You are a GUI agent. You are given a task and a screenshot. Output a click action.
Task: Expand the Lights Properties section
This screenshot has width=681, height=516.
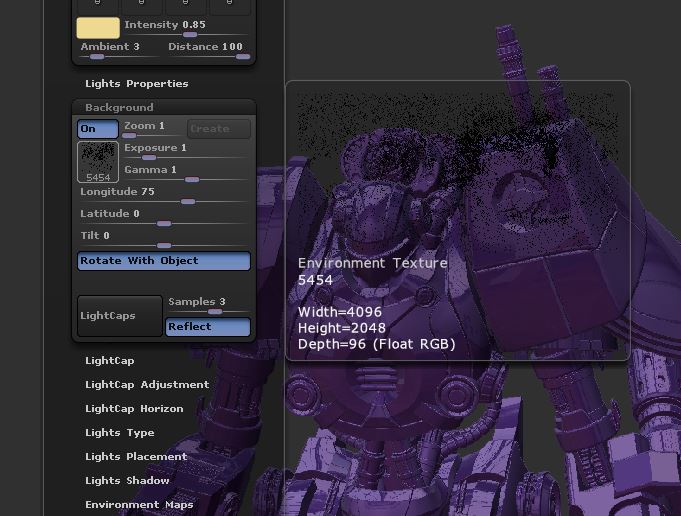[137, 84]
